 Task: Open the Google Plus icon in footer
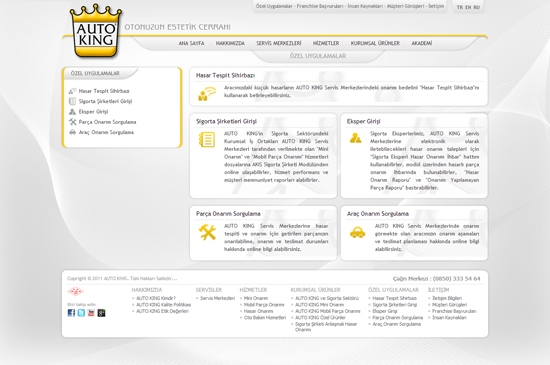click(101, 313)
